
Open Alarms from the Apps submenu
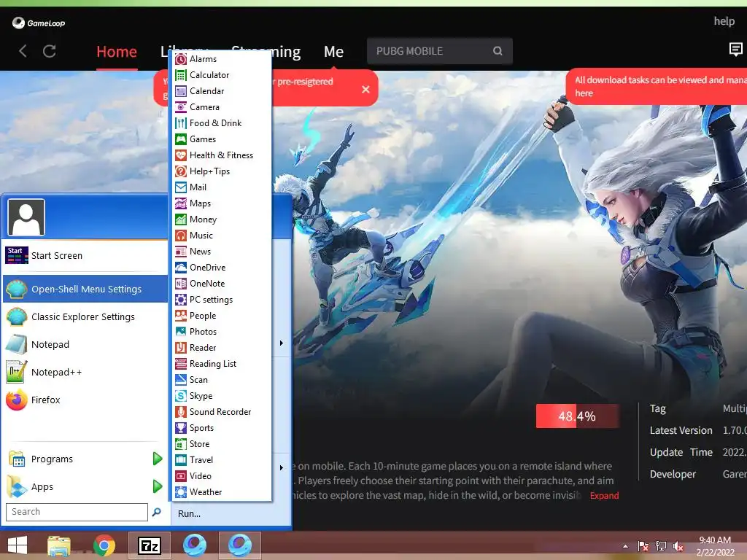coord(222,59)
